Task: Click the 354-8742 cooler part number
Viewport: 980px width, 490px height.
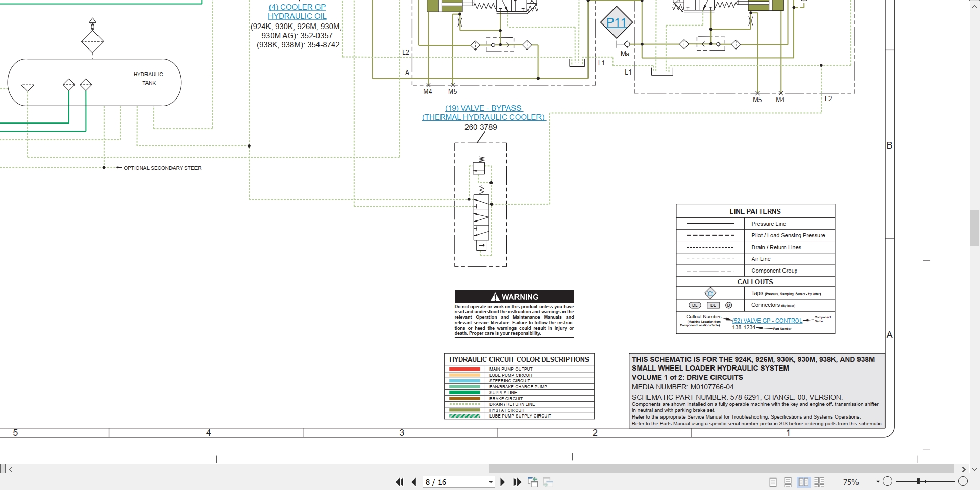Action: pyautogui.click(x=324, y=45)
